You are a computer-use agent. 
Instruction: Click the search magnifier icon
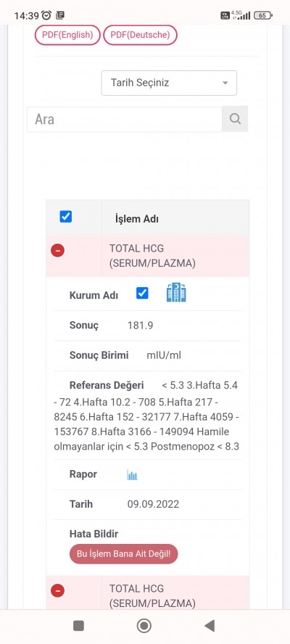tap(235, 119)
